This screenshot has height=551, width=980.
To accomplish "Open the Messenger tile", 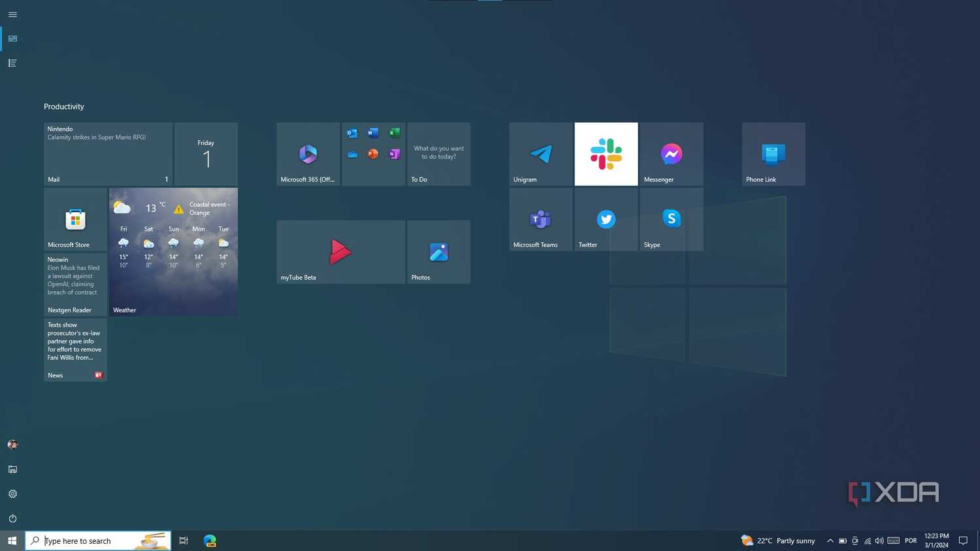I will click(x=672, y=154).
